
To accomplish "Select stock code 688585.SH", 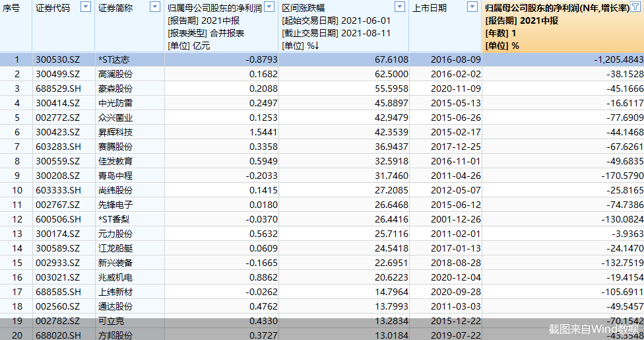I will click(x=58, y=292).
